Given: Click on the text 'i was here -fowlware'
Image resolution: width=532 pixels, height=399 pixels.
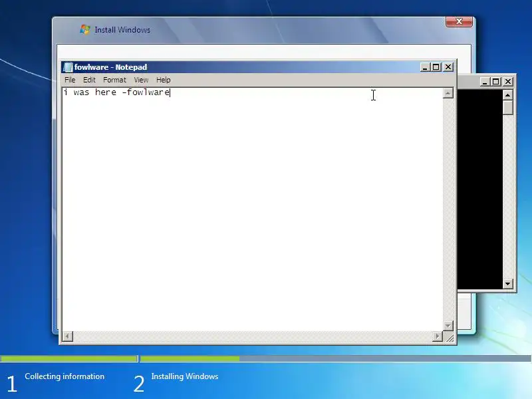Looking at the screenshot, I should point(117,92).
